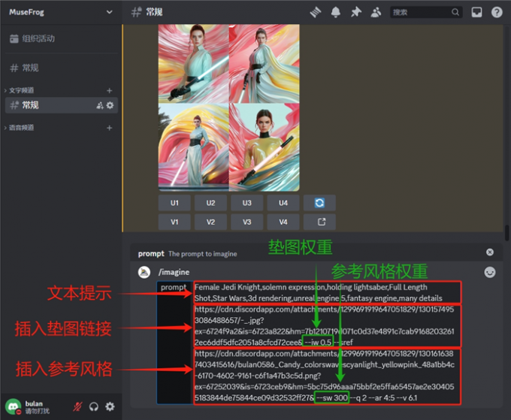Open the inbox icon in header

(476, 12)
